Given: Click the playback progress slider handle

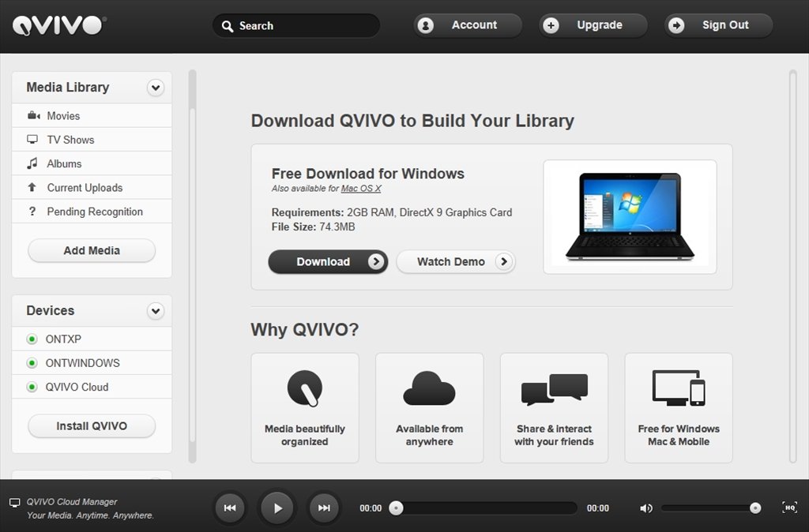Looking at the screenshot, I should (397, 508).
